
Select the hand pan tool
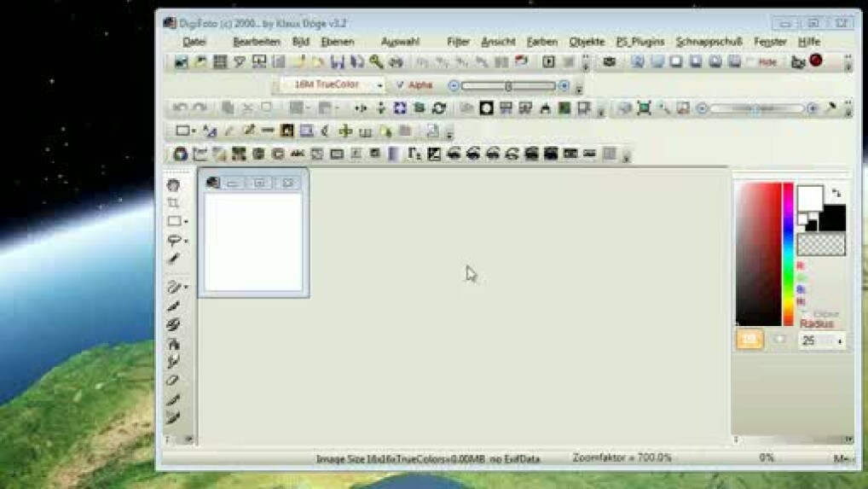[173, 184]
